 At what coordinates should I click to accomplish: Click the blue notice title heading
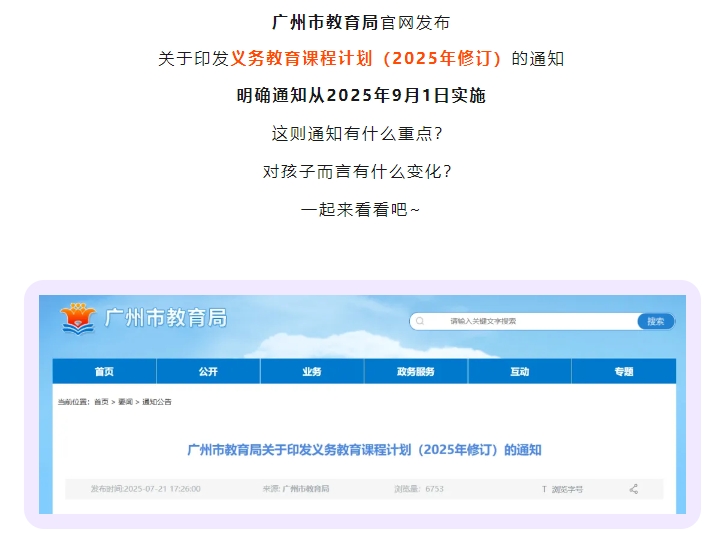point(364,450)
